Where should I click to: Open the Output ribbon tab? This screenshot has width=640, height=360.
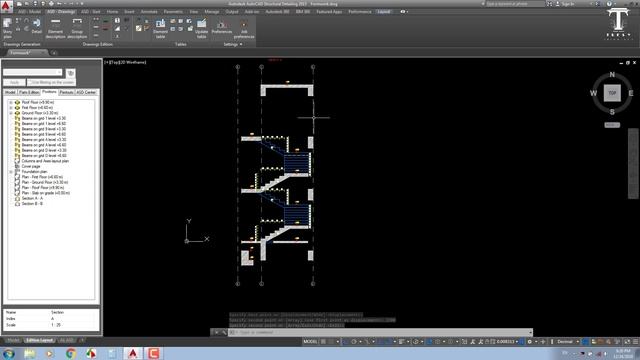pos(232,12)
